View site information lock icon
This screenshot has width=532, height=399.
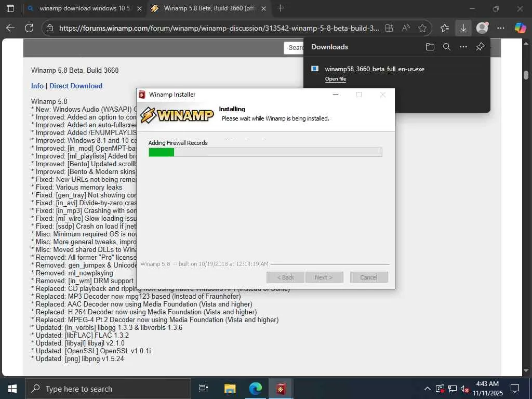(x=50, y=28)
